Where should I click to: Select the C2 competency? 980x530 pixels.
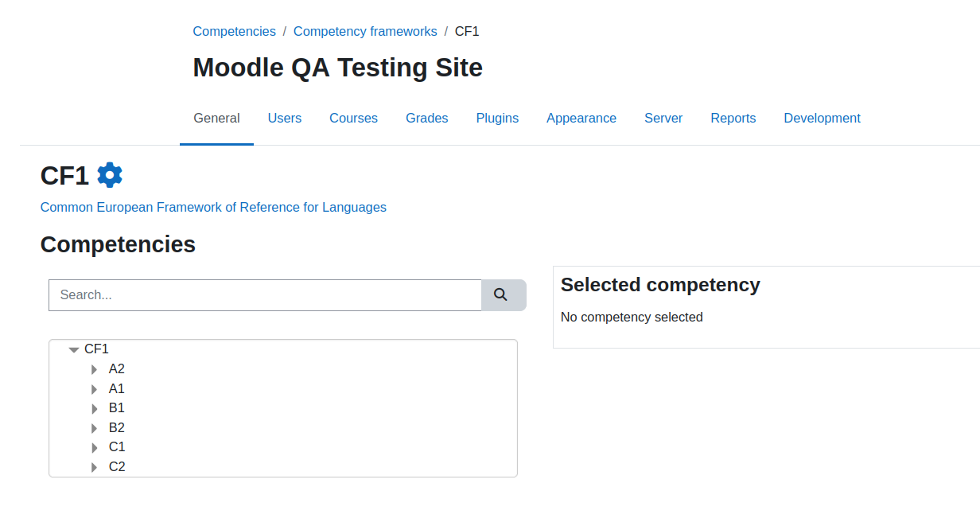pyautogui.click(x=117, y=466)
